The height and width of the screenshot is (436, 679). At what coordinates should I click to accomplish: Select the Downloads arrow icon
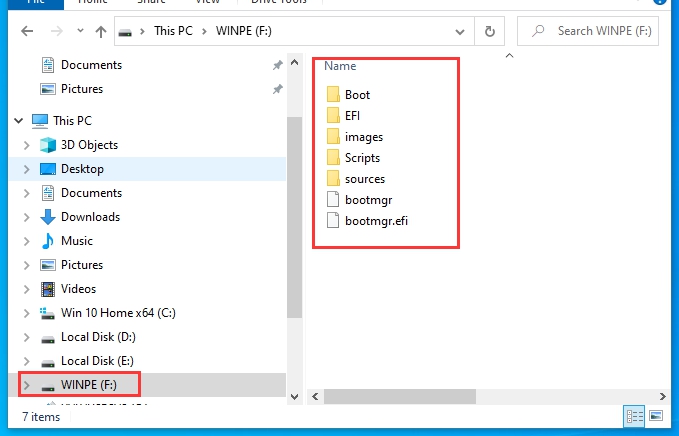click(x=48, y=217)
